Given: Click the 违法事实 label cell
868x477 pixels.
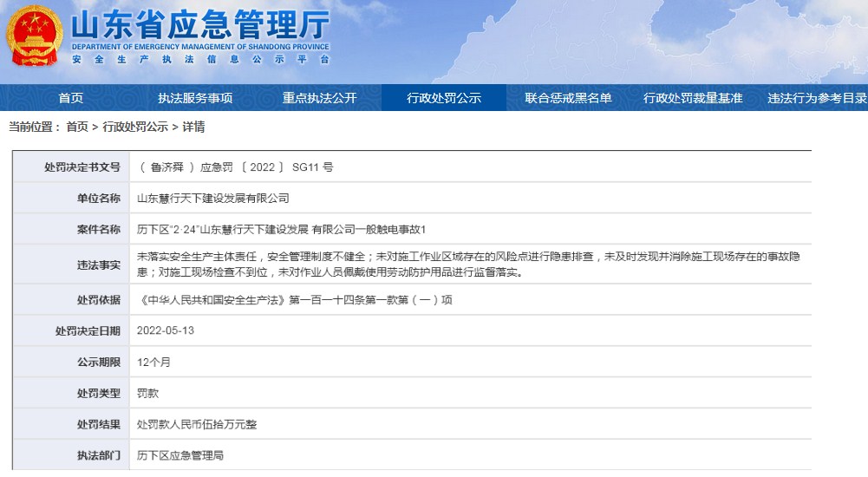Looking at the screenshot, I should (71, 265).
